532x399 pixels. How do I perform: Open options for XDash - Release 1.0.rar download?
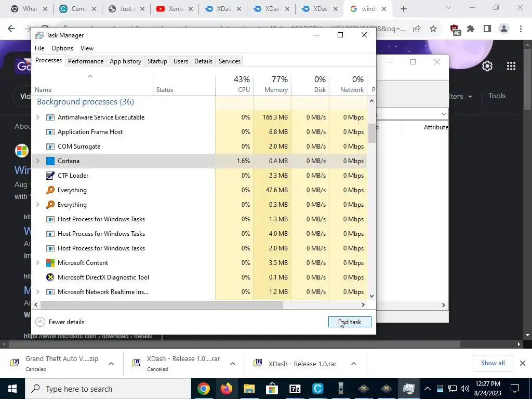click(x=353, y=364)
